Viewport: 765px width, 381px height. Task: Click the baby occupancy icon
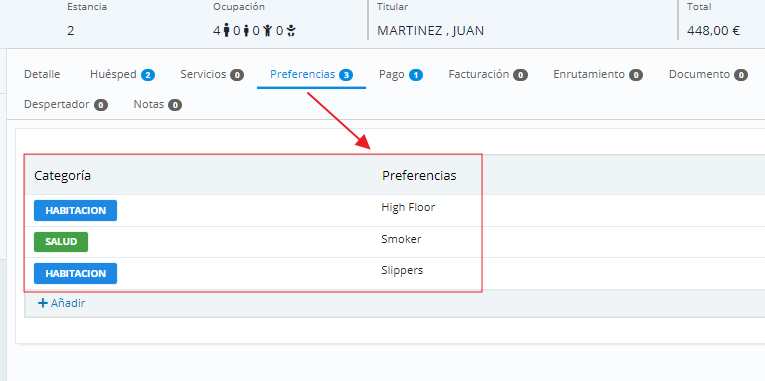[x=291, y=31]
